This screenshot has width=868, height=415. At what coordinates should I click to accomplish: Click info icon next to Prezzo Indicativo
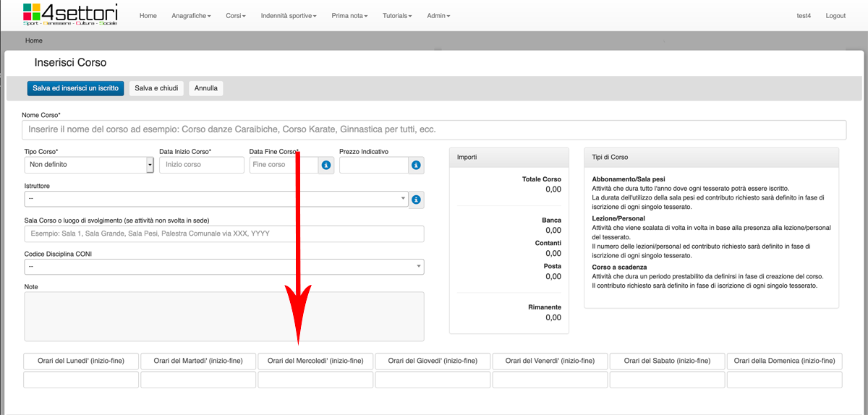[x=416, y=166]
